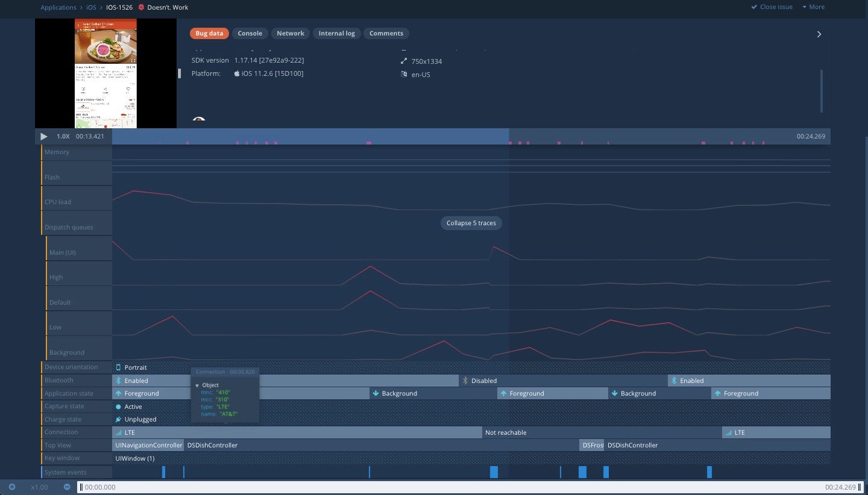Screen dimensions: 868x495
Task: Select the Not reachable connection segment
Action: coord(506,432)
